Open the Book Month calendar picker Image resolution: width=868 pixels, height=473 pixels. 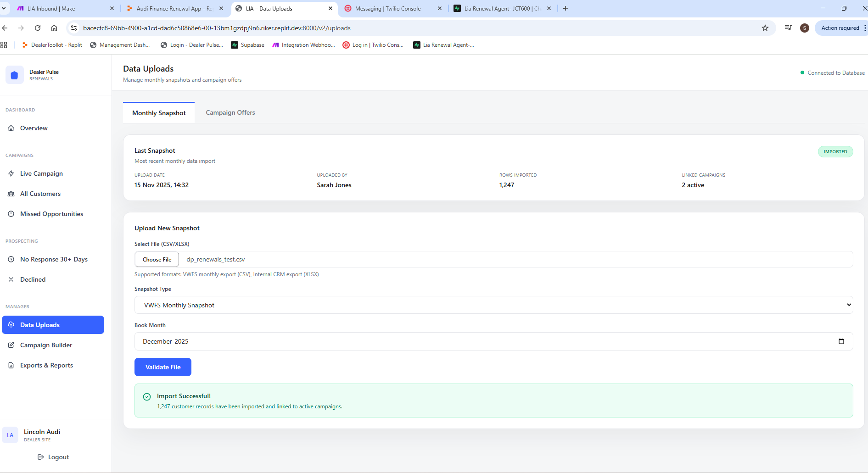pyautogui.click(x=841, y=341)
